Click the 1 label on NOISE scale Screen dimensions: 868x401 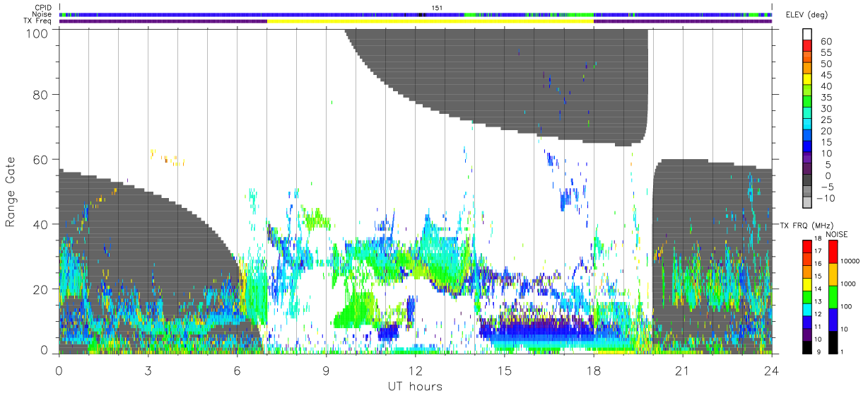pyautogui.click(x=843, y=352)
